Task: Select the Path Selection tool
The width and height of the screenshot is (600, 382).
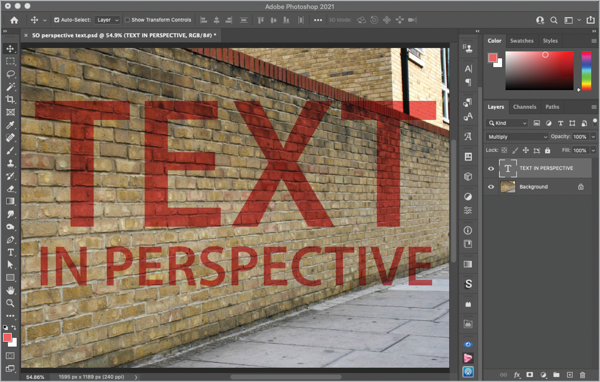Action: click(x=10, y=265)
